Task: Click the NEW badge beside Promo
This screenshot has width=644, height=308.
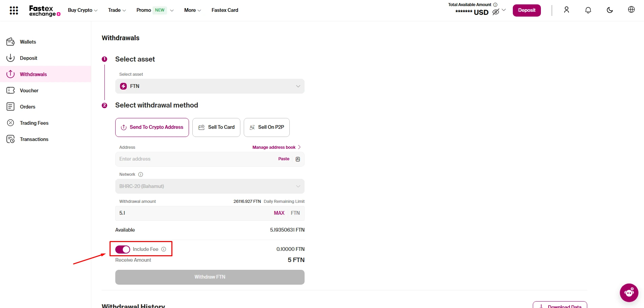Action: coord(160,10)
